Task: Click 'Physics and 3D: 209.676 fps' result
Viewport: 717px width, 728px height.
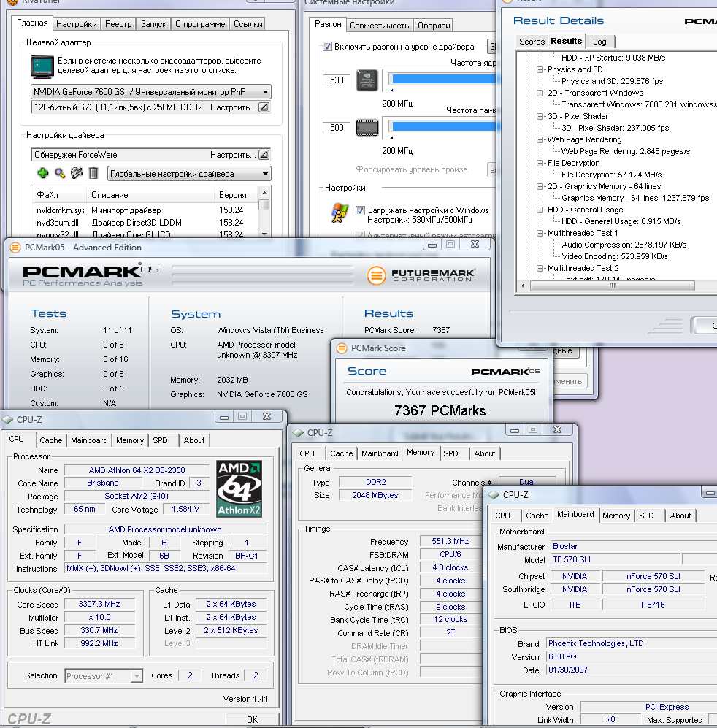Action: tap(612, 81)
